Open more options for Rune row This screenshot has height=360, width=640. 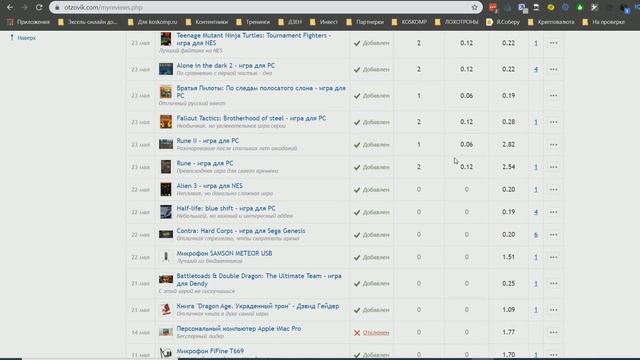point(553,167)
